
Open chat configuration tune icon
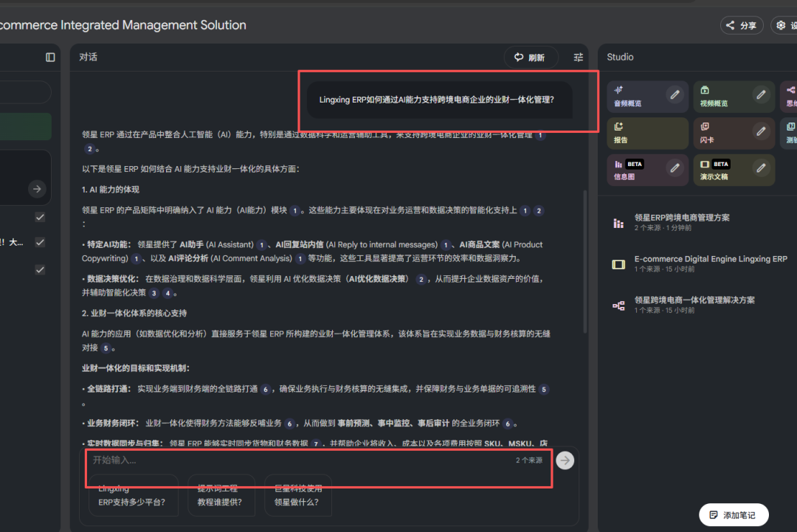pyautogui.click(x=578, y=58)
